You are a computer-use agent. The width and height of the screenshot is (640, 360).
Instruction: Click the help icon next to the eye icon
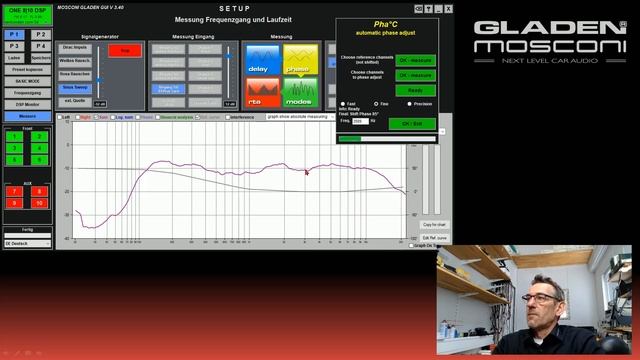pos(429,9)
